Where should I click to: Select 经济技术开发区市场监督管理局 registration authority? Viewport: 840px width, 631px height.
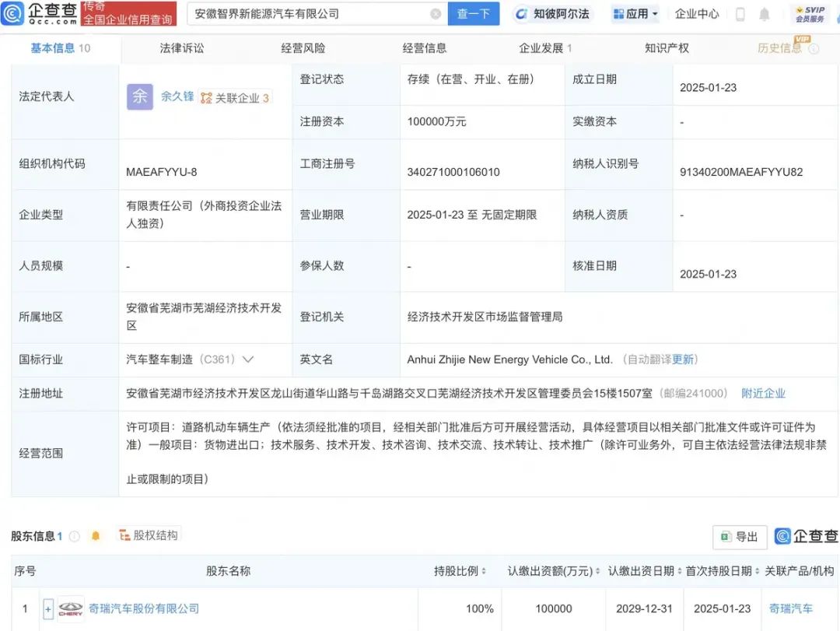click(485, 317)
